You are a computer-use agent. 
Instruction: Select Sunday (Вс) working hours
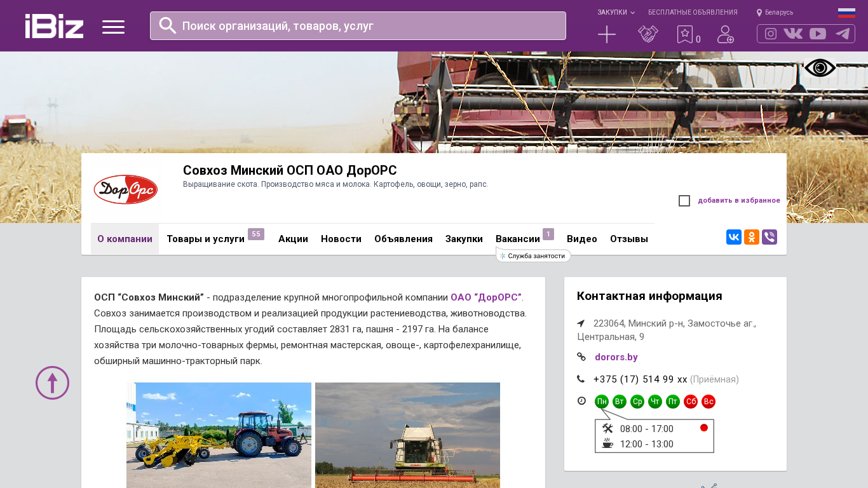tap(709, 402)
